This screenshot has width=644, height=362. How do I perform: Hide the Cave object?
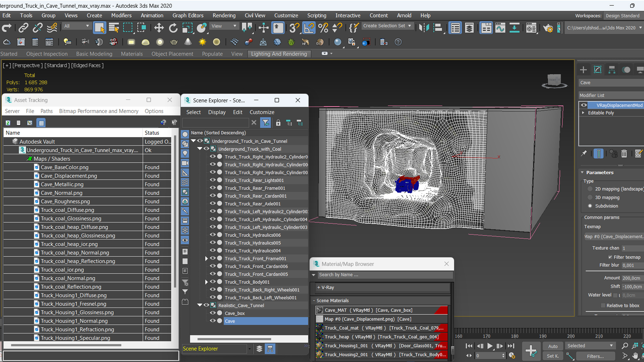pyautogui.click(x=213, y=321)
